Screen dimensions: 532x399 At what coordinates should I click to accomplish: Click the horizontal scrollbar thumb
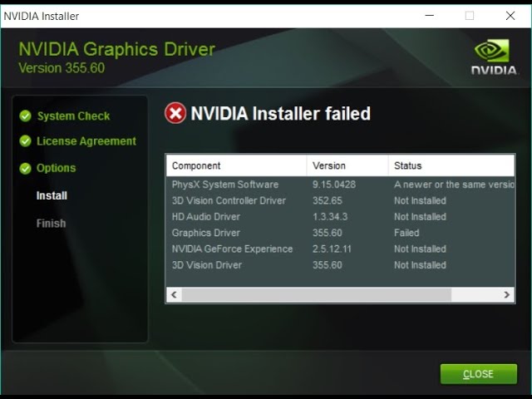point(317,294)
